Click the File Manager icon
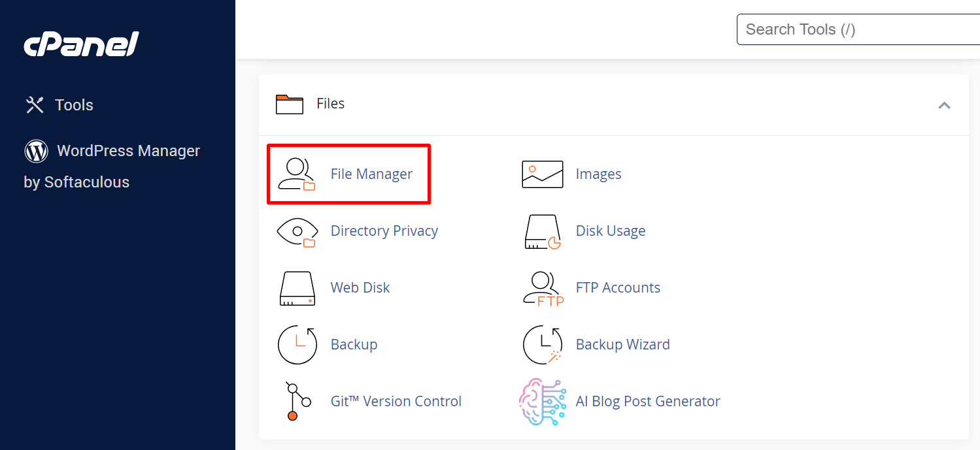The width and height of the screenshot is (980, 450). (x=297, y=174)
